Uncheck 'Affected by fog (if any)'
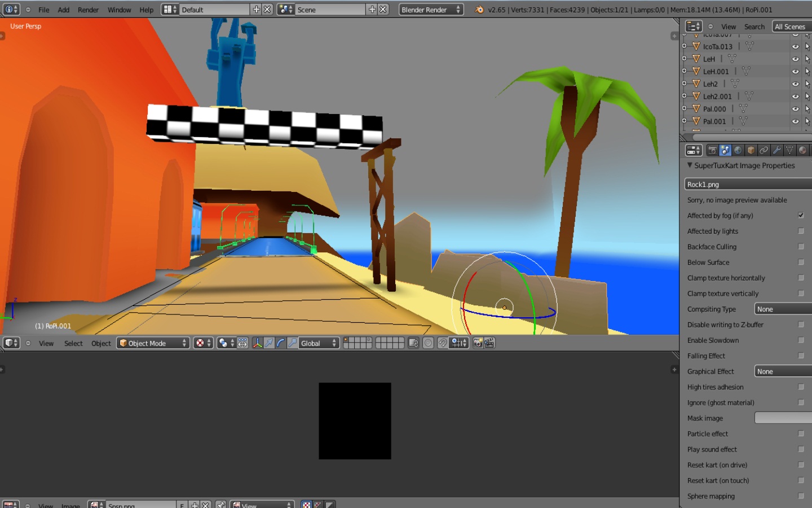The width and height of the screenshot is (812, 508). 801,216
